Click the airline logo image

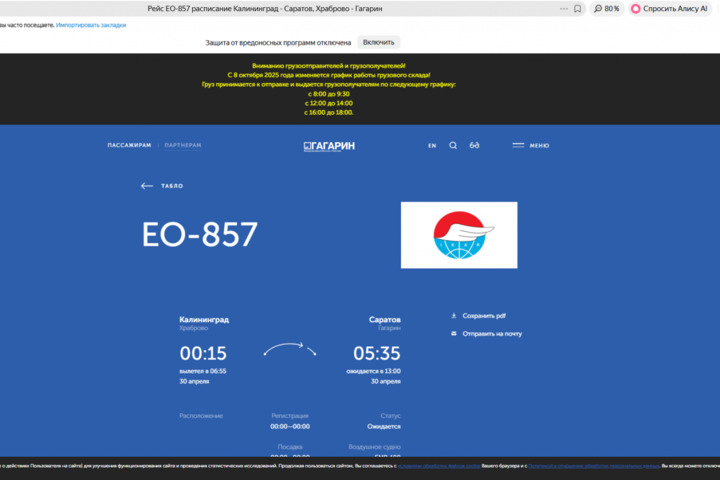(x=459, y=235)
